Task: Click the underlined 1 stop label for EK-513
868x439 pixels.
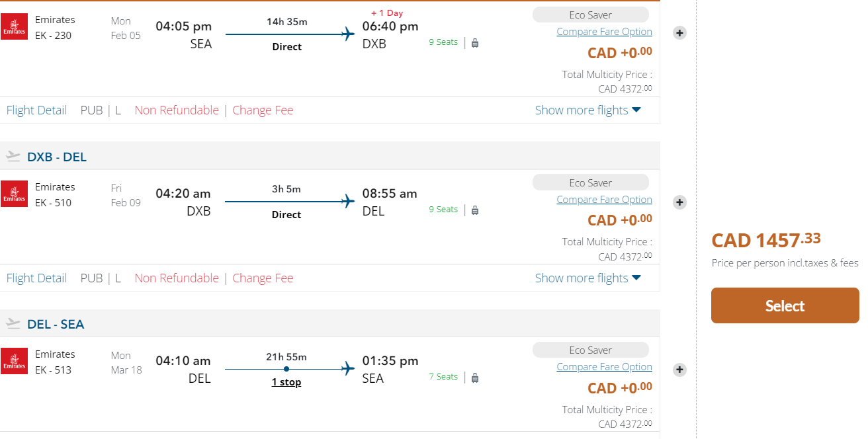Action: (286, 382)
